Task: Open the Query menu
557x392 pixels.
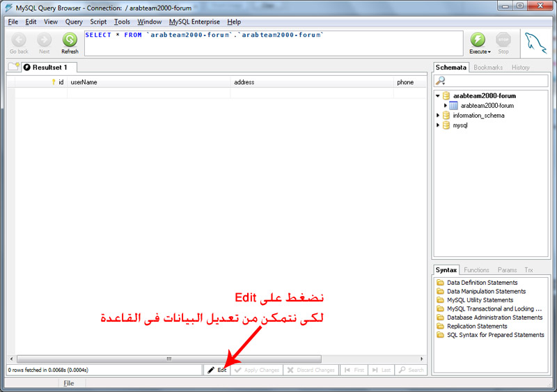Action: coord(74,22)
